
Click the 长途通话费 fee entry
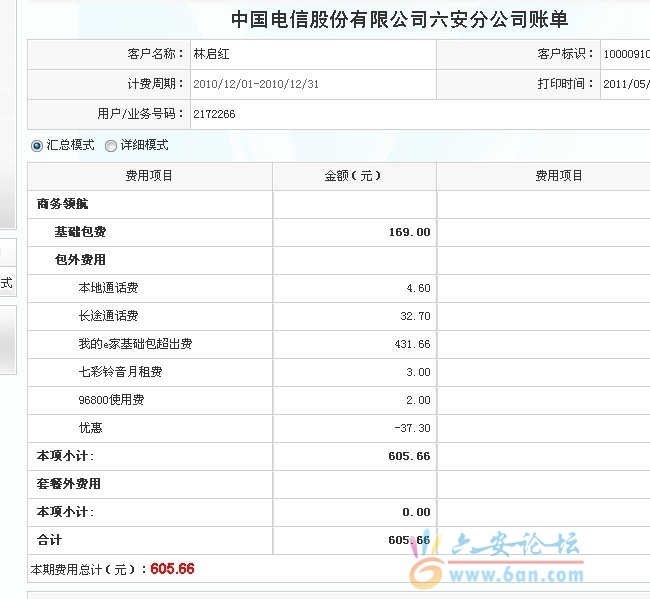(108, 316)
